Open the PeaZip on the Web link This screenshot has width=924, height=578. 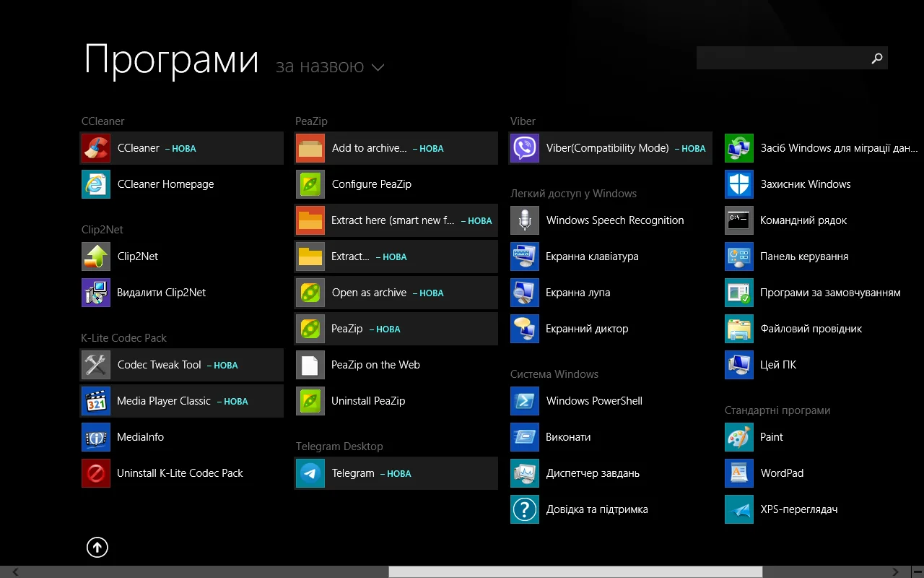click(x=375, y=365)
